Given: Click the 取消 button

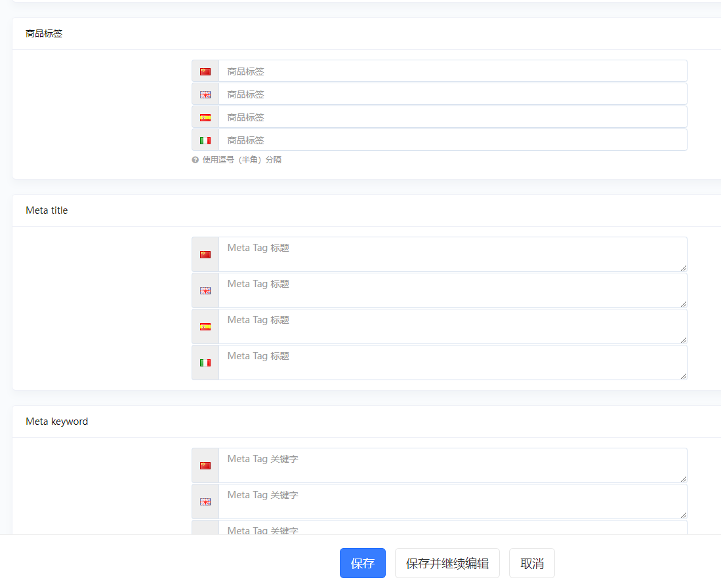Looking at the screenshot, I should tap(532, 563).
